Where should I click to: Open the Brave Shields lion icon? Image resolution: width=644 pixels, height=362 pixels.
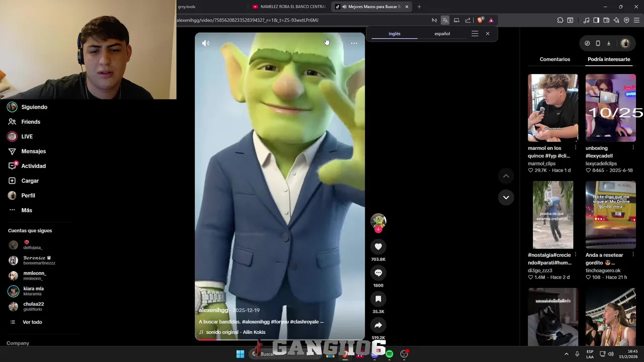coord(480,20)
